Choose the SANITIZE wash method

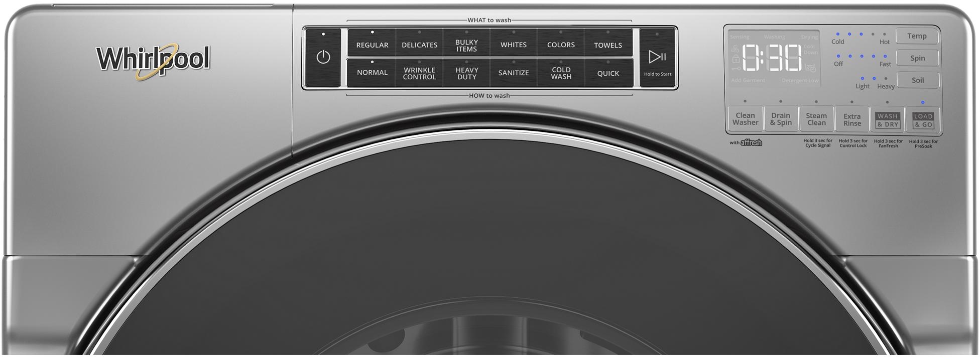pyautogui.click(x=514, y=73)
